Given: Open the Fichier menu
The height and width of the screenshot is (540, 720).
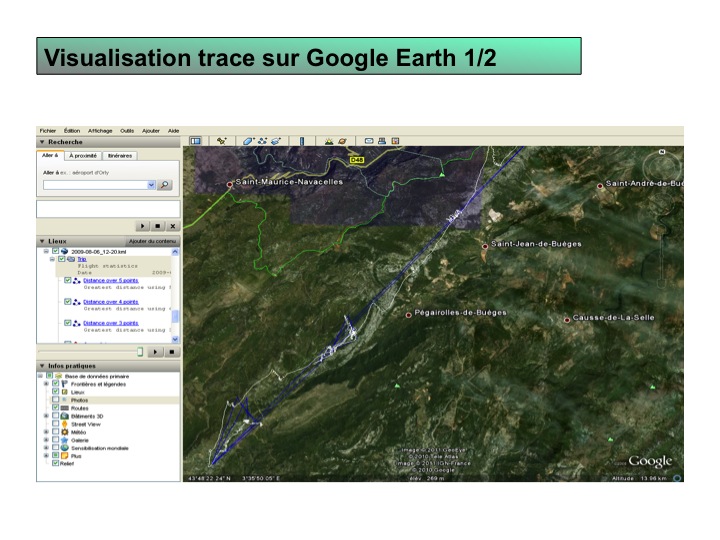Looking at the screenshot, I should pos(48,131).
